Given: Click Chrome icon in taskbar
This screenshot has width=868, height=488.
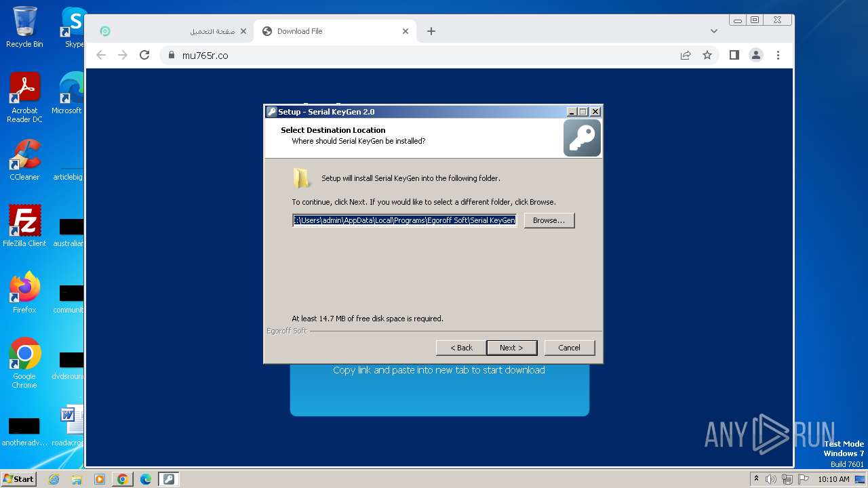Looking at the screenshot, I should point(123,479).
